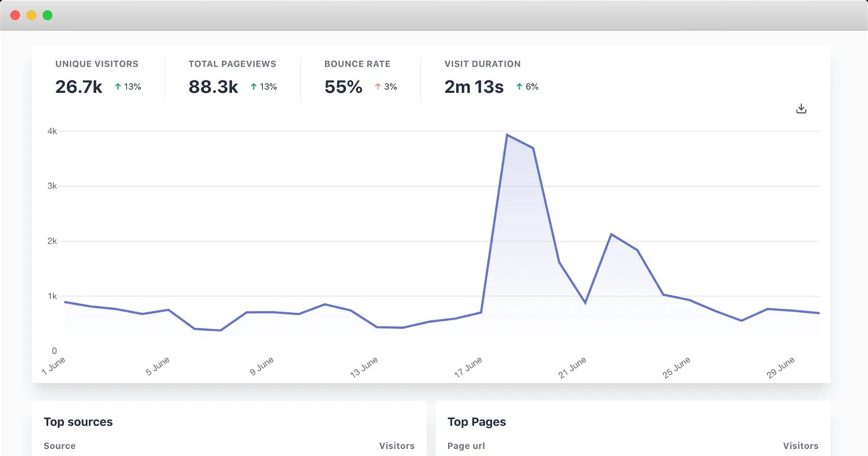This screenshot has height=456, width=868.
Task: Minimize the window using the yellow button
Action: (31, 15)
